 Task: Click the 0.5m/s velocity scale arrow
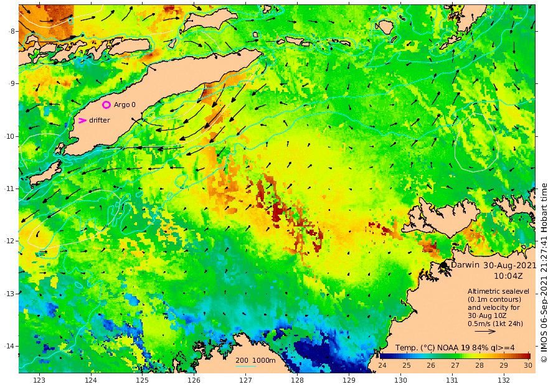485,331
